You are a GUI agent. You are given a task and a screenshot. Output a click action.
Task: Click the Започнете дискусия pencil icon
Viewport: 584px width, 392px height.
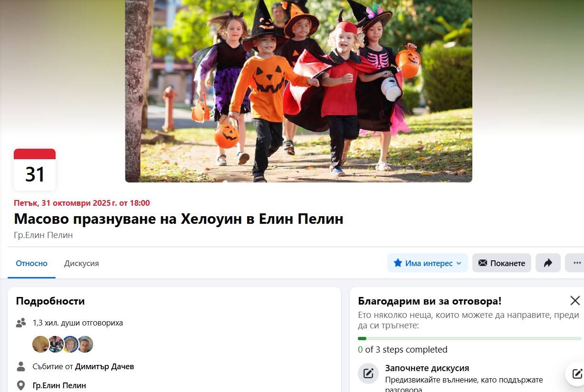368,373
